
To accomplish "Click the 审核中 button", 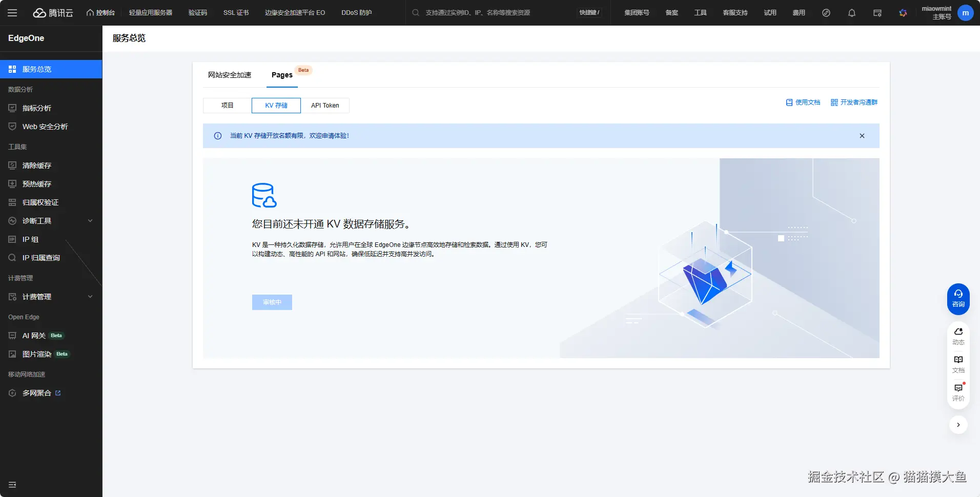I will [272, 302].
